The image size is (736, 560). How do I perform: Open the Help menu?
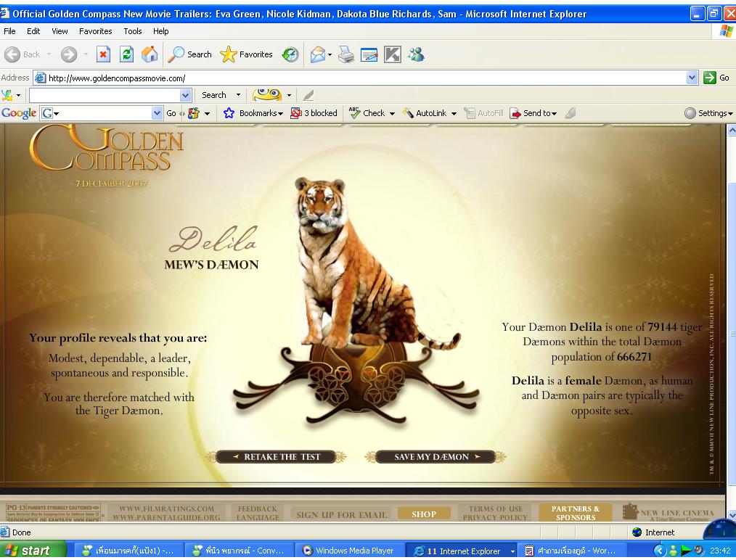click(160, 31)
